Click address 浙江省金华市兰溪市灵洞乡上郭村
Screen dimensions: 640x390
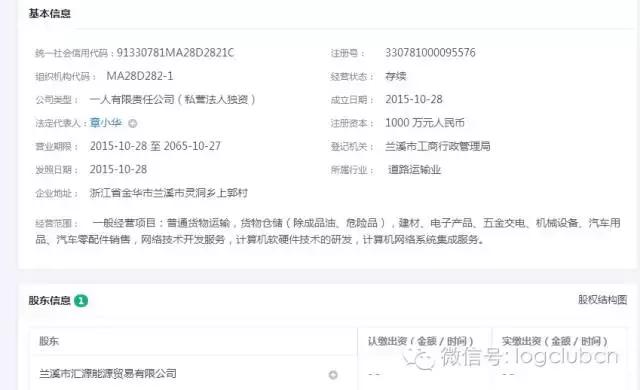point(169,193)
